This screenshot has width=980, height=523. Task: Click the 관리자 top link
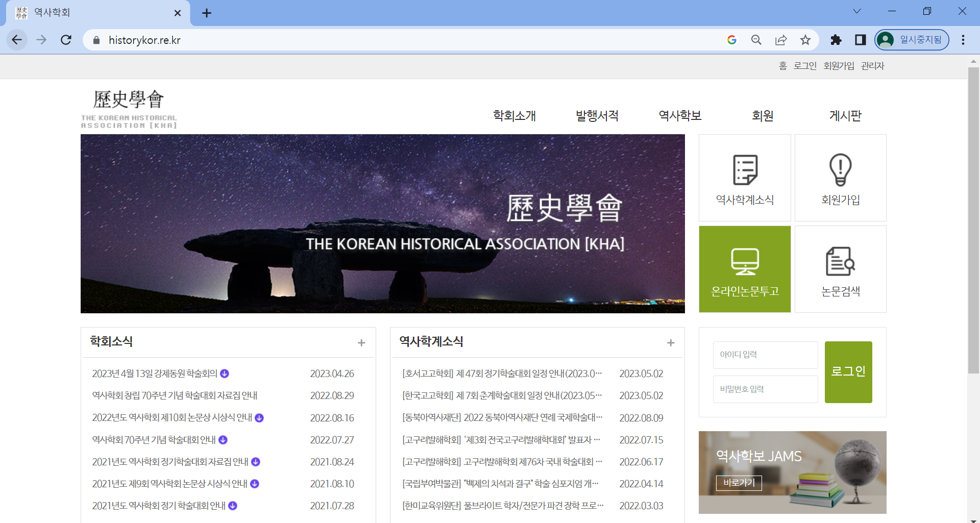click(873, 66)
